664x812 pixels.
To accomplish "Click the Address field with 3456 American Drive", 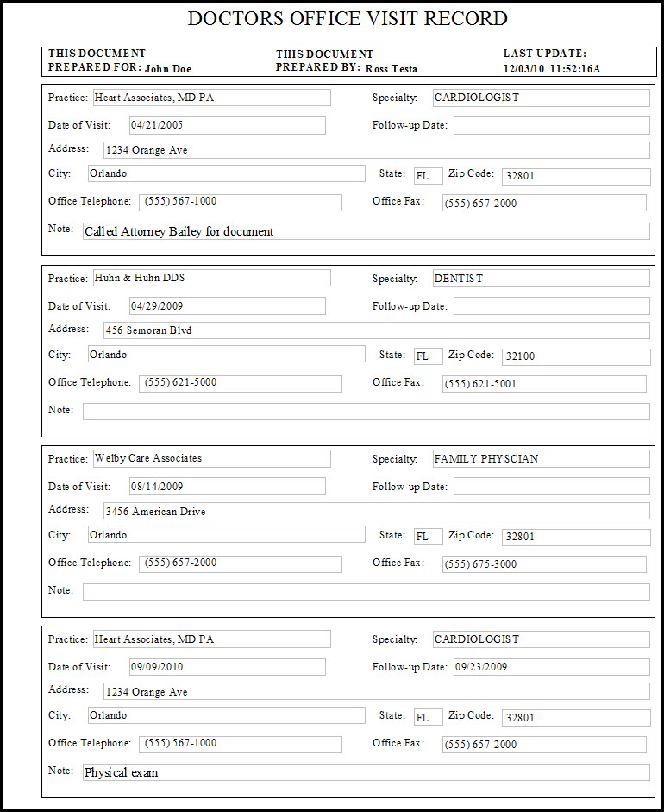I will click(x=377, y=511).
